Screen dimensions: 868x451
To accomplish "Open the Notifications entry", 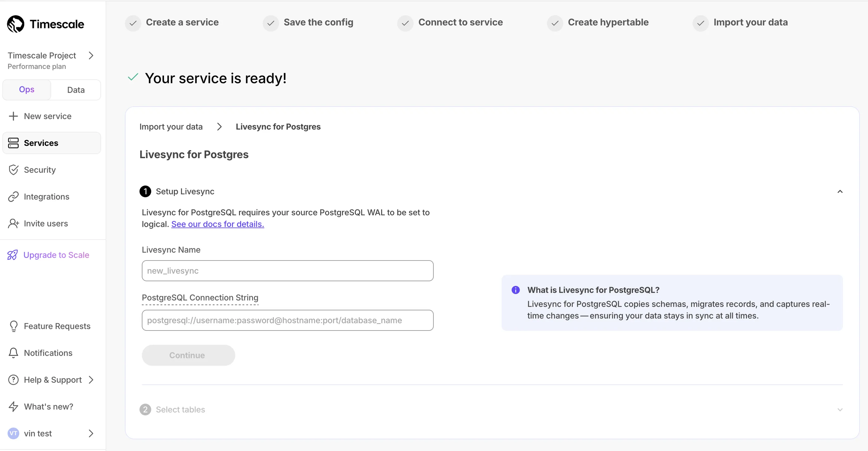I will pyautogui.click(x=51, y=353).
